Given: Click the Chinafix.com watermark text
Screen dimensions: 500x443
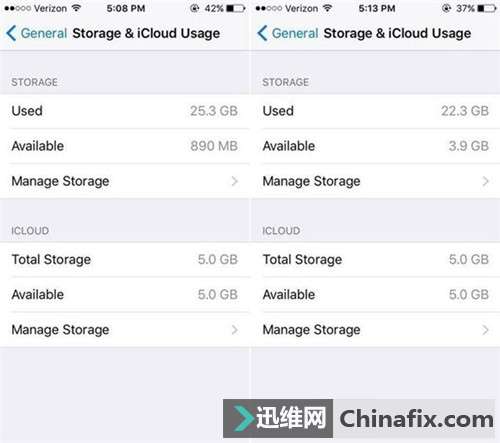Looking at the screenshot, I should 416,419.
